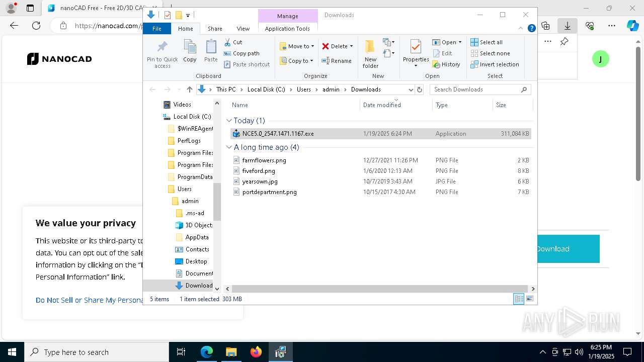Open Edge from the taskbar
This screenshot has width=644, height=362.
coord(207,352)
